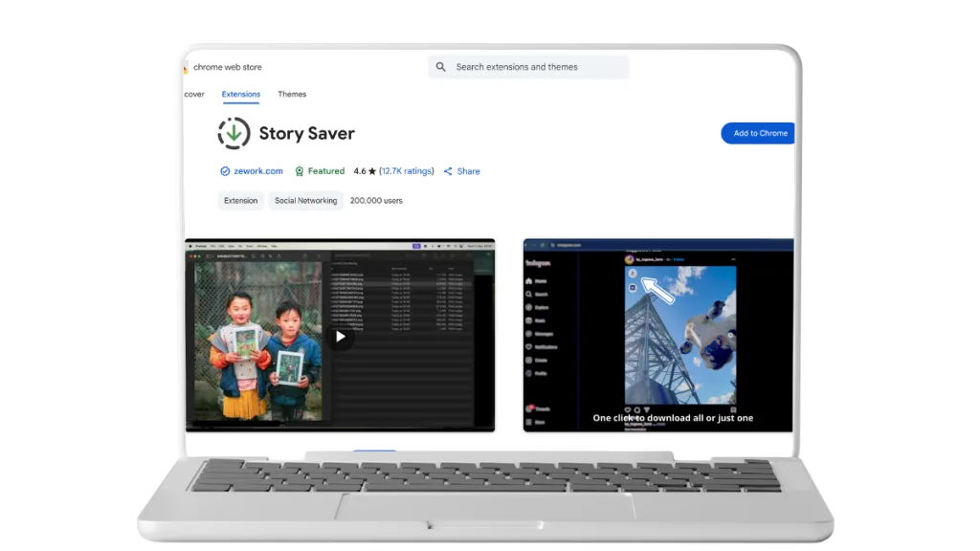Open the partially visible Discover tab
The width and height of the screenshot is (980, 551).
[x=194, y=95]
